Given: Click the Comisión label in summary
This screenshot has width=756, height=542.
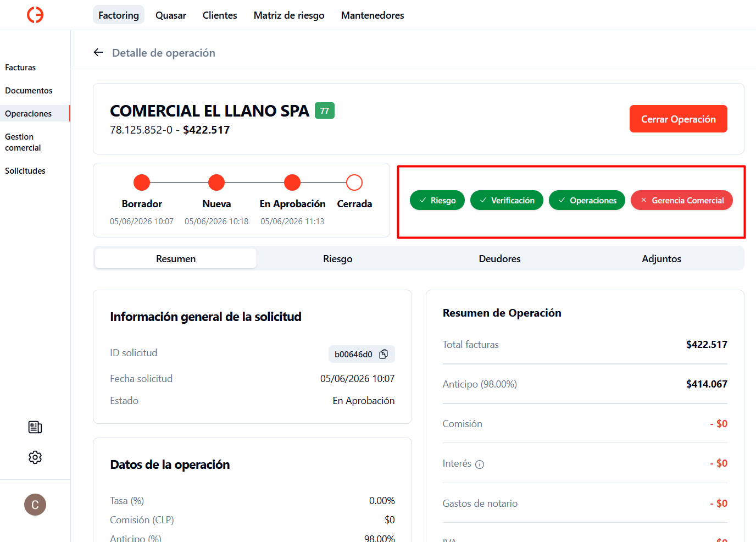Looking at the screenshot, I should click(x=463, y=424).
